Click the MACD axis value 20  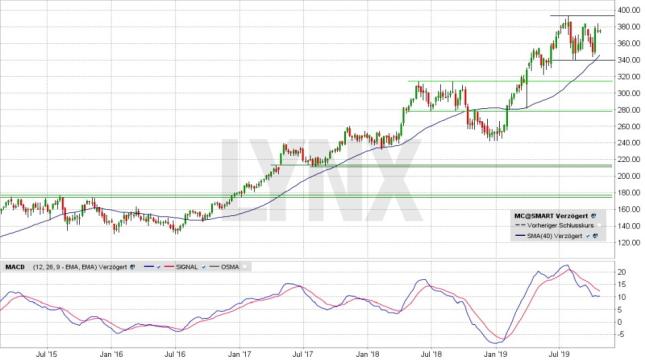622,272
